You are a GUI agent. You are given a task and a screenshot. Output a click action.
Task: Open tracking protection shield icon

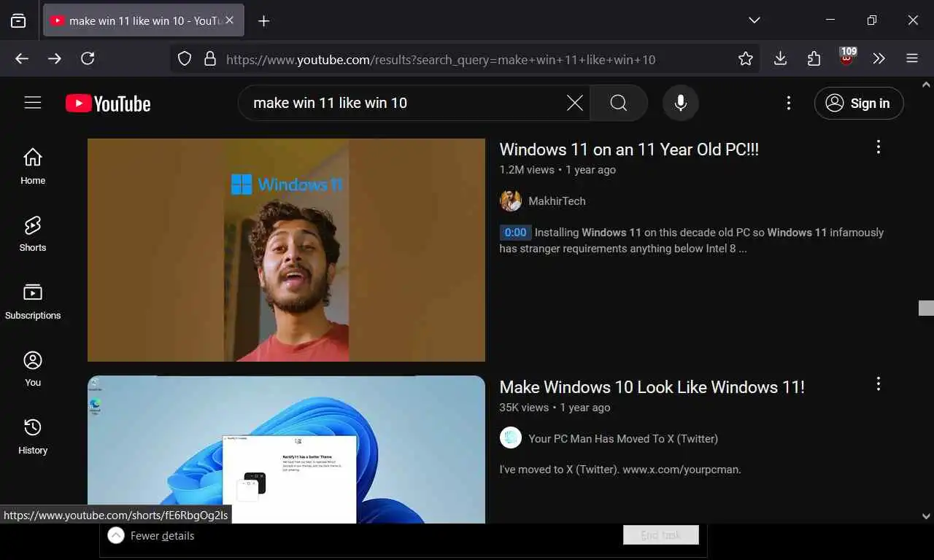coord(185,59)
